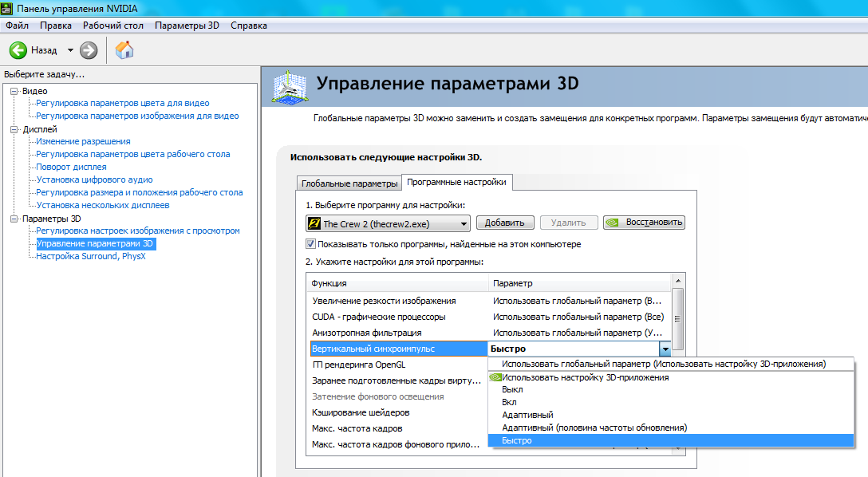Open the program selection dropdown
The width and height of the screenshot is (868, 477).
pyautogui.click(x=462, y=223)
